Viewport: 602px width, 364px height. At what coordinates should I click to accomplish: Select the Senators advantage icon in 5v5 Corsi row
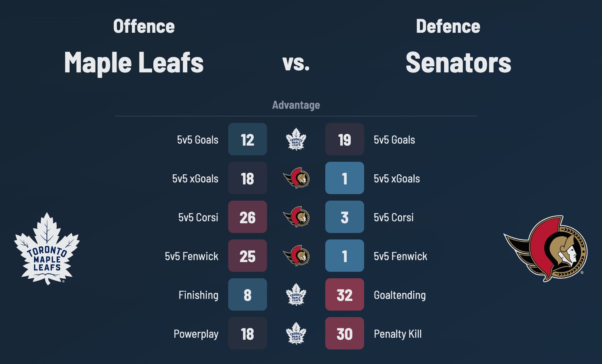[x=296, y=217]
